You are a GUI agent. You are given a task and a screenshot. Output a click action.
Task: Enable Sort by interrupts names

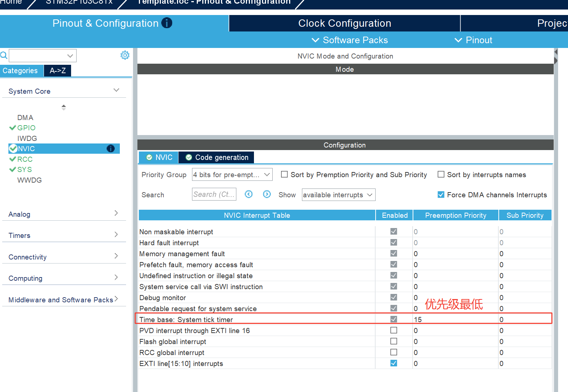441,175
